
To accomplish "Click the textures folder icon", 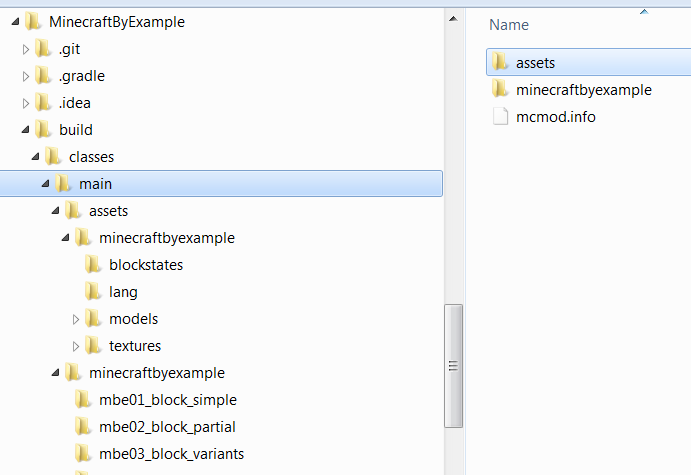I will click(93, 345).
